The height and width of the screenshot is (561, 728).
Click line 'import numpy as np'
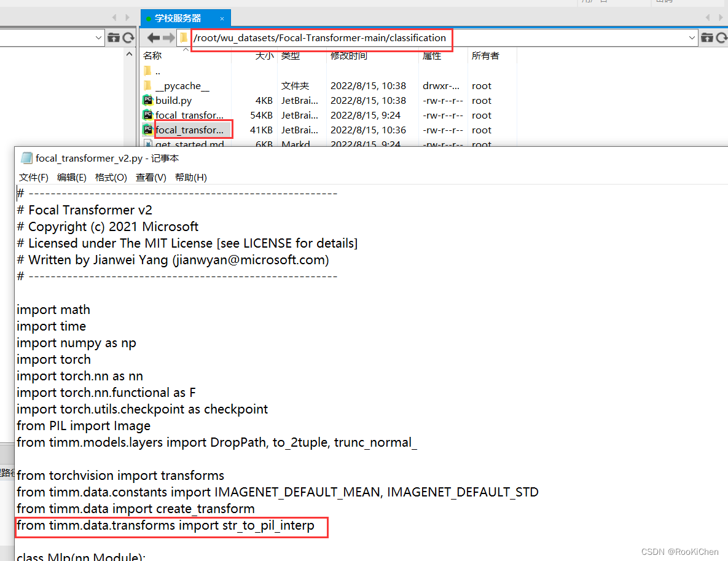(76, 343)
